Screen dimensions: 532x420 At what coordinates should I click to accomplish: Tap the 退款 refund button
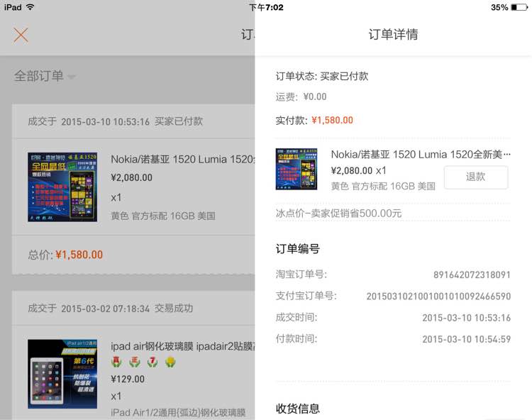pyautogui.click(x=476, y=177)
